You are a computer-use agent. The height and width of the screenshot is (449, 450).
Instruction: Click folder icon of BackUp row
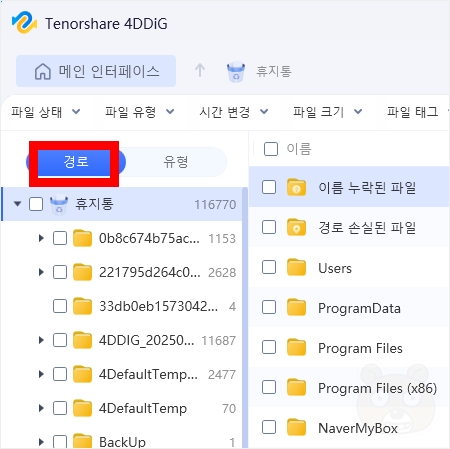click(82, 441)
